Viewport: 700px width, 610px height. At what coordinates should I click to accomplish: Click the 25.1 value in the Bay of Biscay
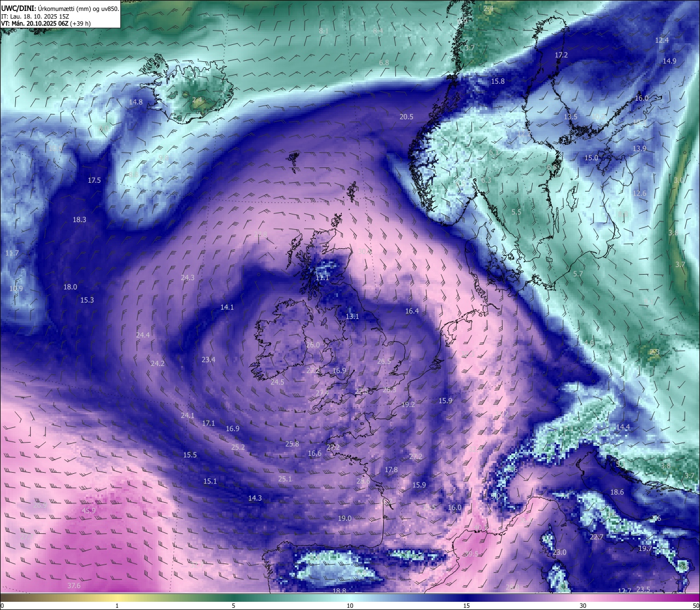pos(285,479)
